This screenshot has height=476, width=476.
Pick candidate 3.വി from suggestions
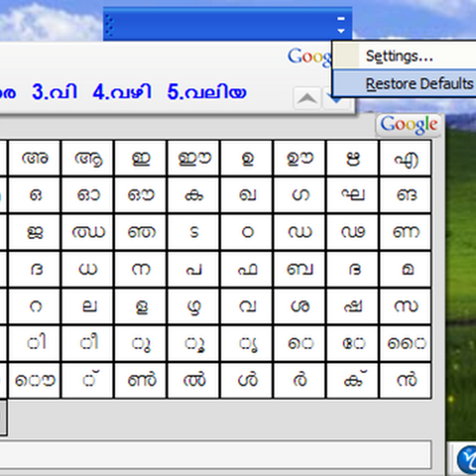pyautogui.click(x=54, y=92)
